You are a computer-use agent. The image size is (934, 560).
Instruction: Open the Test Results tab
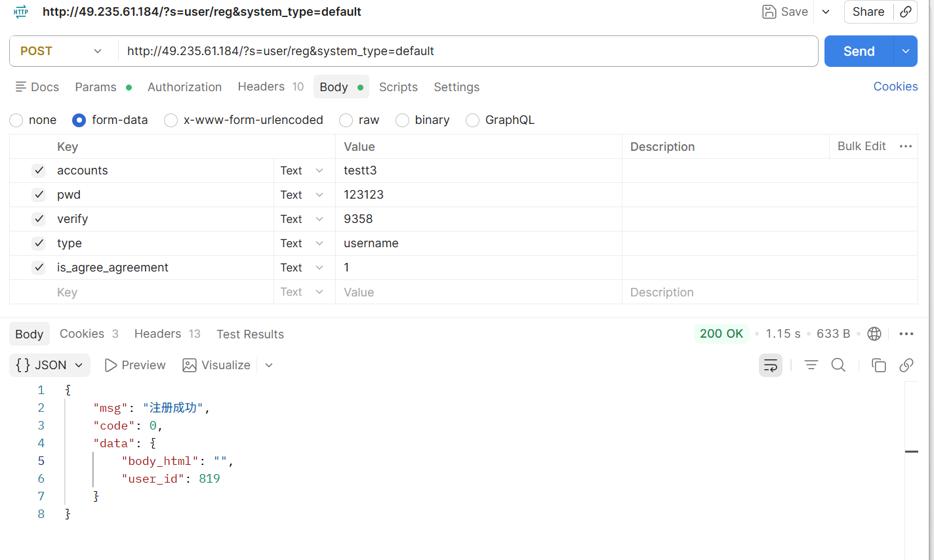point(250,334)
